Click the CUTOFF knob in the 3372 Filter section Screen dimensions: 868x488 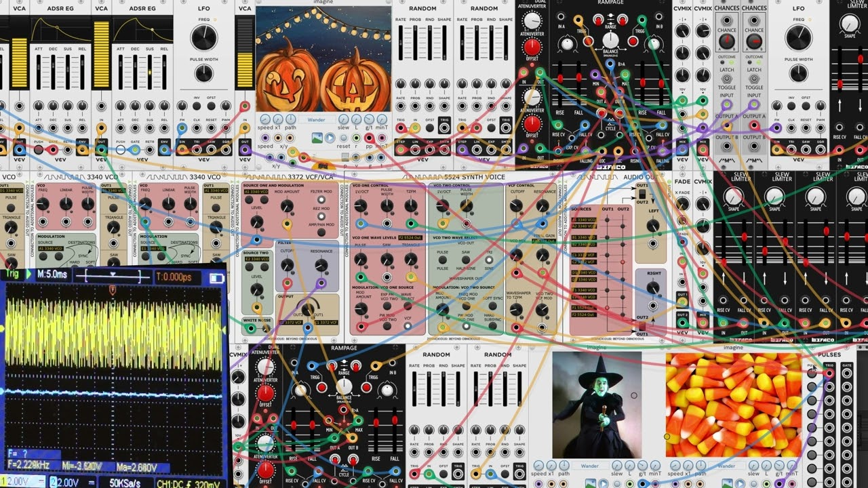[x=287, y=265]
